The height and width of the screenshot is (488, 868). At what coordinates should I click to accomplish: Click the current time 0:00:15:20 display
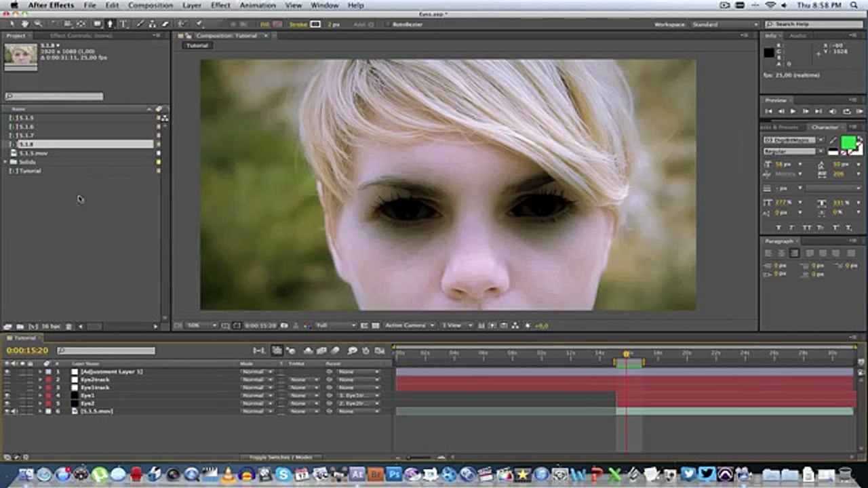coord(27,350)
